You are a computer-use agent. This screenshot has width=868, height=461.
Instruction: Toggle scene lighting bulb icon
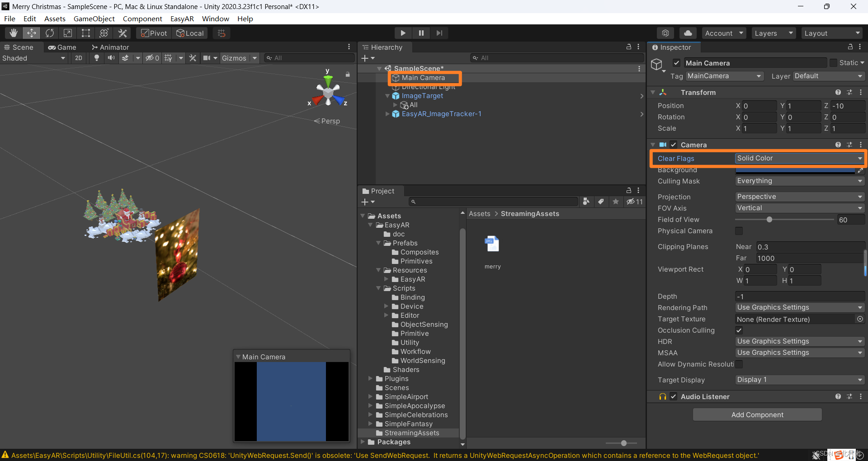pyautogui.click(x=96, y=58)
